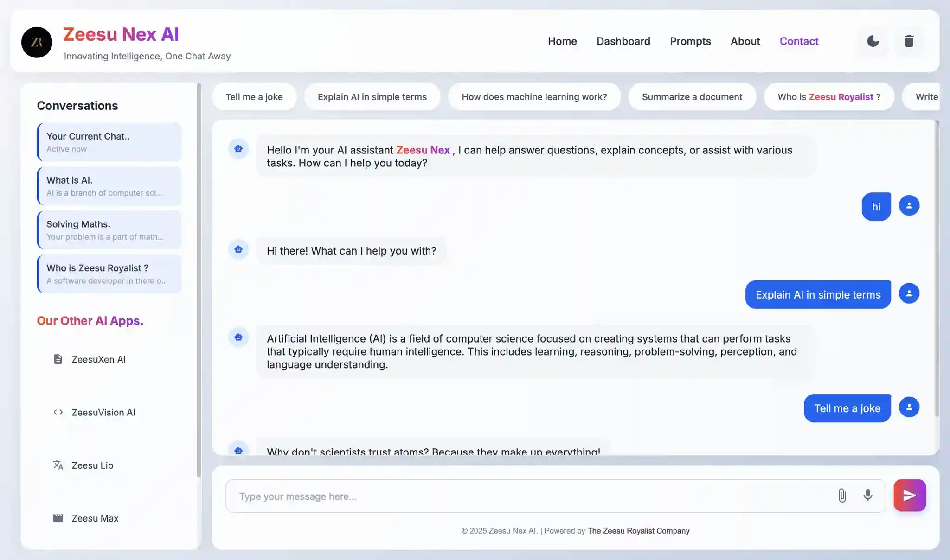Open Zeesu Lib translate icon
Screen dimensions: 950x560
point(58,465)
